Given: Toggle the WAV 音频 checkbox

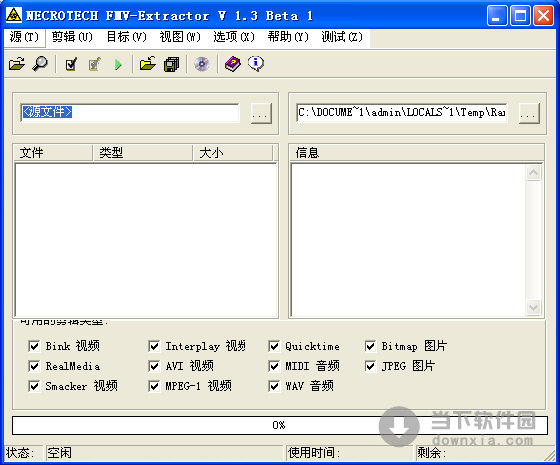Looking at the screenshot, I should pos(274,386).
